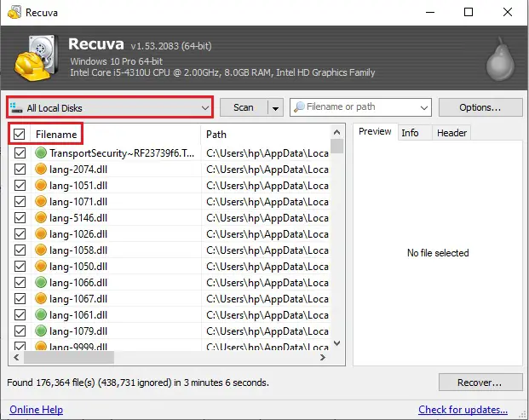Open the Online Help link
The image size is (529, 420).
pyautogui.click(x=36, y=409)
